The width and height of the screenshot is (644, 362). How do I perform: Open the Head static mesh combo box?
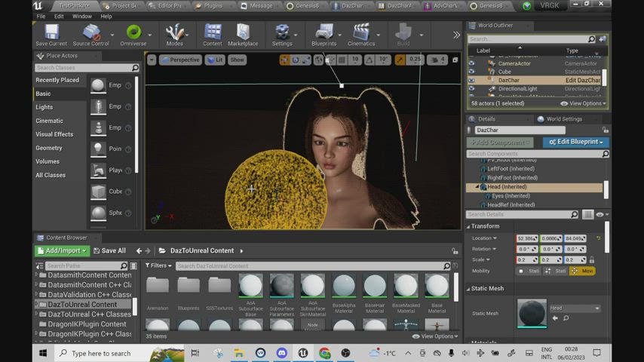[575, 308]
